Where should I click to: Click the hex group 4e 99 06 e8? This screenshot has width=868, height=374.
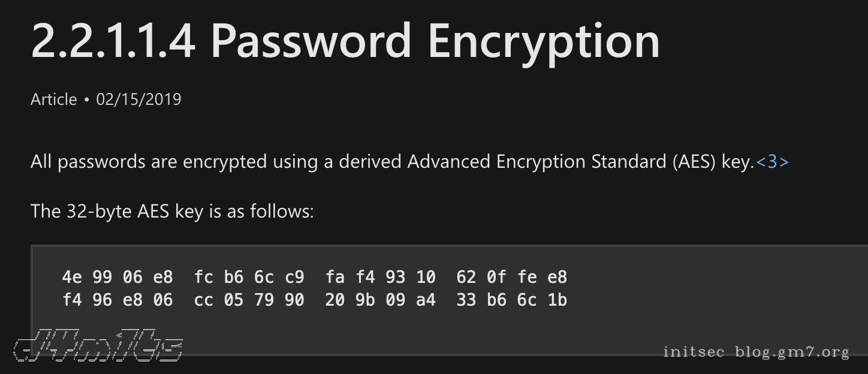click(117, 277)
